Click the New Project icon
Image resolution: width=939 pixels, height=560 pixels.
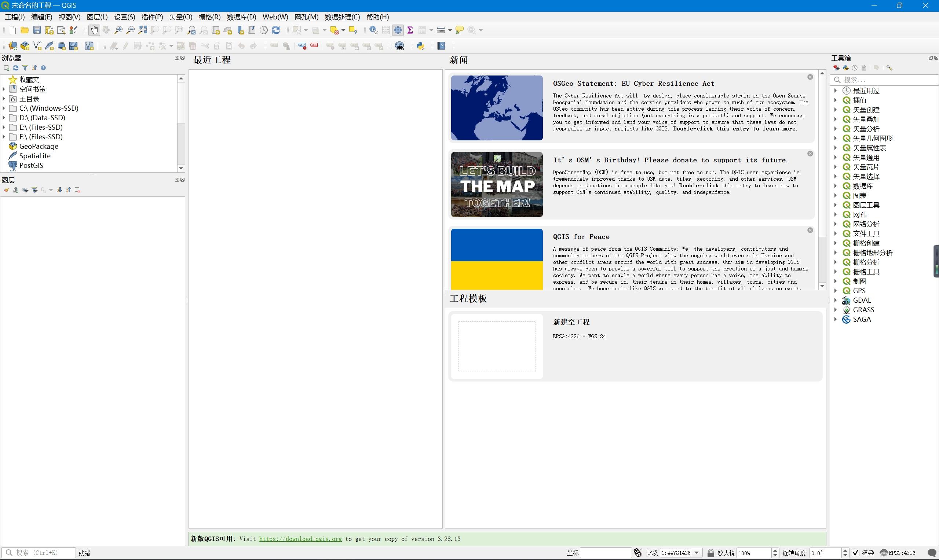(x=13, y=30)
